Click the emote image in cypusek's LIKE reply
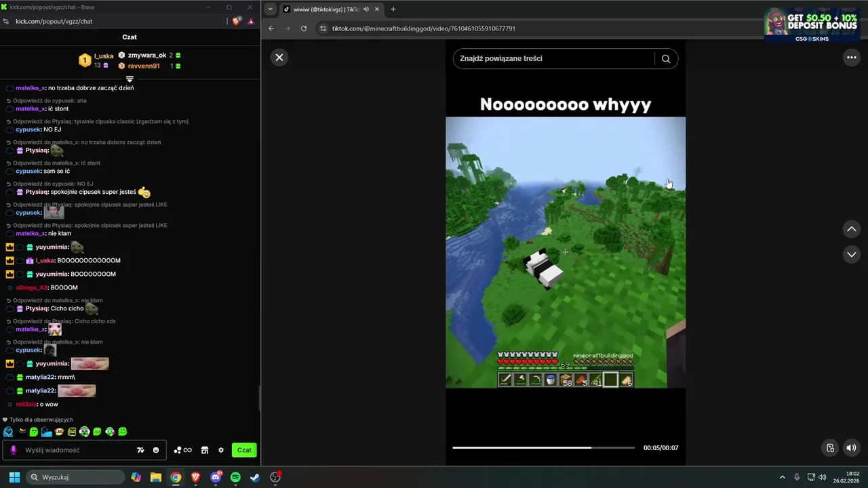This screenshot has height=488, width=868. tap(54, 212)
